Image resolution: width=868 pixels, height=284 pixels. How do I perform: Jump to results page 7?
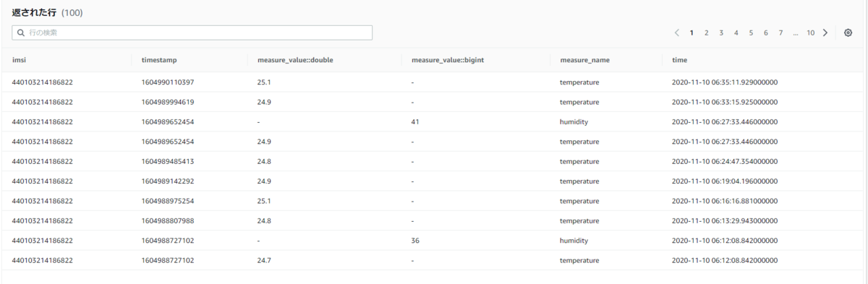coord(780,33)
